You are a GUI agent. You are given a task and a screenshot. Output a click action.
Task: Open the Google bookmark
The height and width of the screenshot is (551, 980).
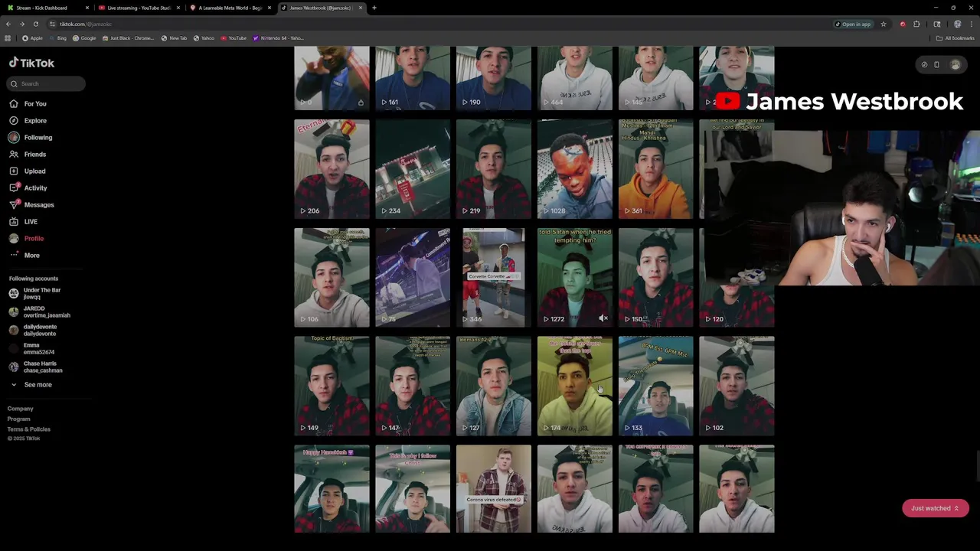(85, 38)
